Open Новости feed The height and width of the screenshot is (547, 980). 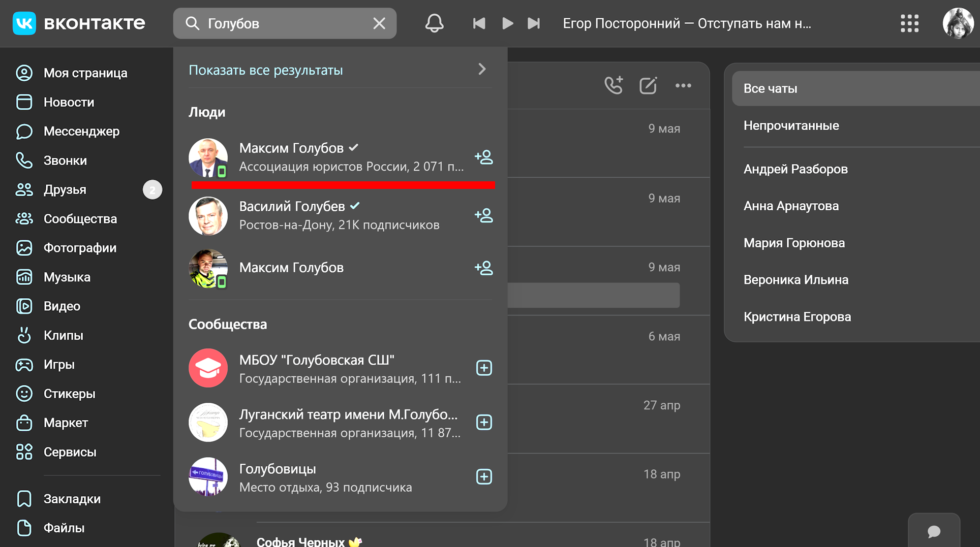pos(69,102)
